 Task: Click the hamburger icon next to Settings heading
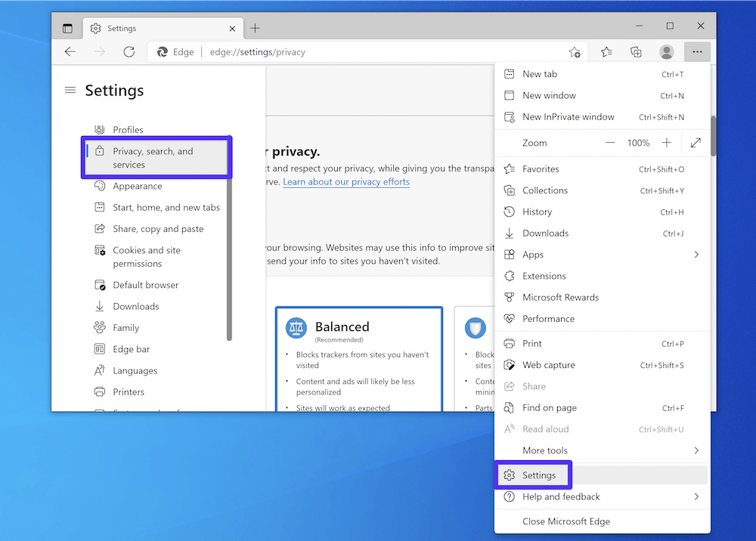pyautogui.click(x=70, y=90)
